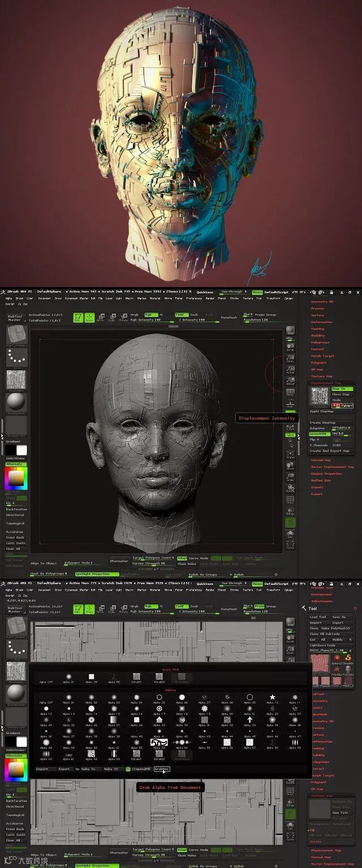Toggle Adaptive in Displacement Map panel
The width and height of the screenshot is (362, 868).
319,428
